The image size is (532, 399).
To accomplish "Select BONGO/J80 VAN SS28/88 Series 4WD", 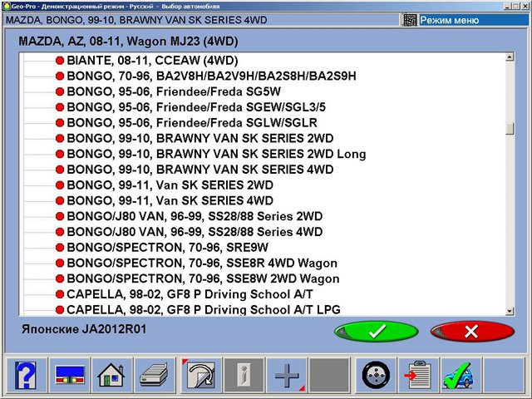I will tap(195, 232).
